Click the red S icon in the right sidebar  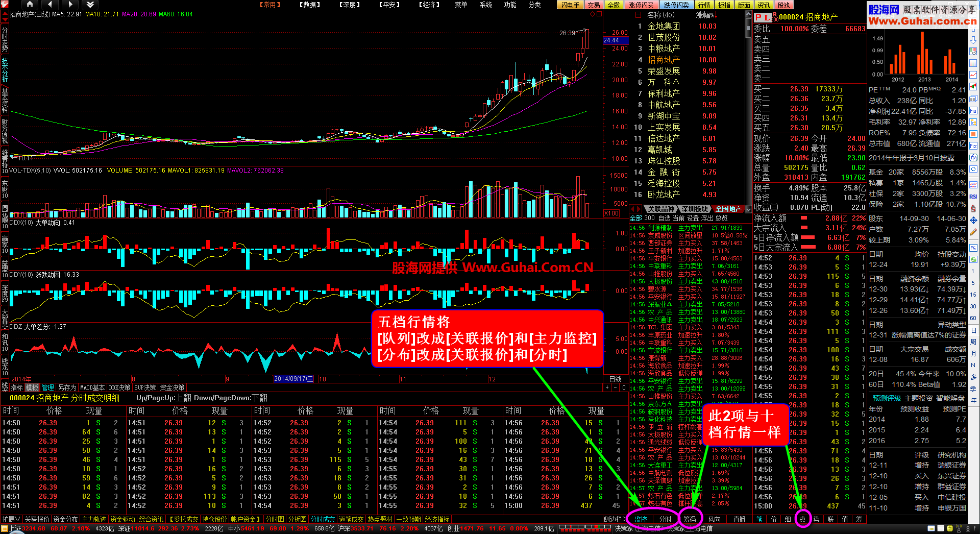[973, 209]
